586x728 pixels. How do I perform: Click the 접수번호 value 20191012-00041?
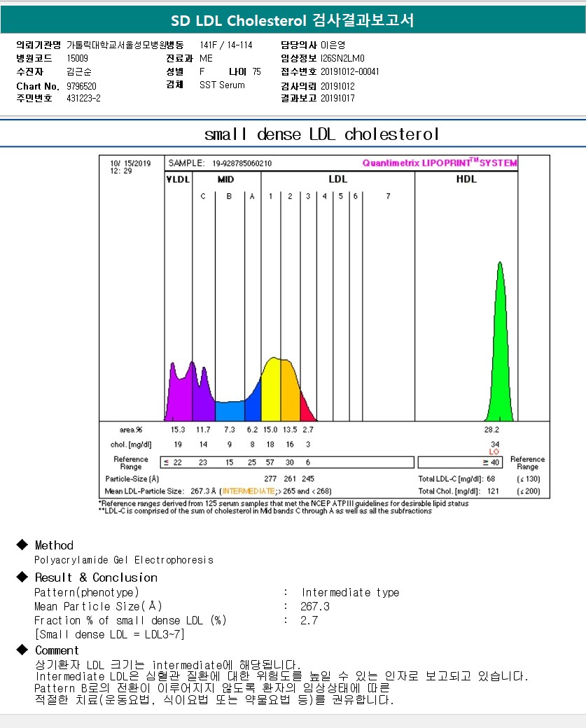(x=350, y=71)
